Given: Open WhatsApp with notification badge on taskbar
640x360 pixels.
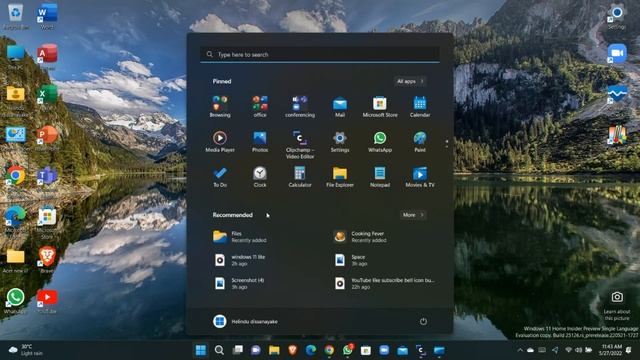Looking at the screenshot, I should [348, 350].
